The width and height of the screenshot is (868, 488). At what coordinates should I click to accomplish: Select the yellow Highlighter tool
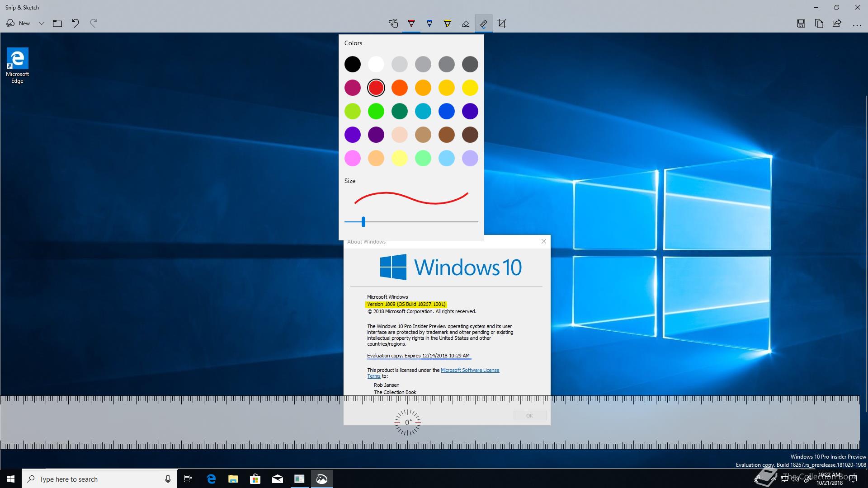pos(448,23)
